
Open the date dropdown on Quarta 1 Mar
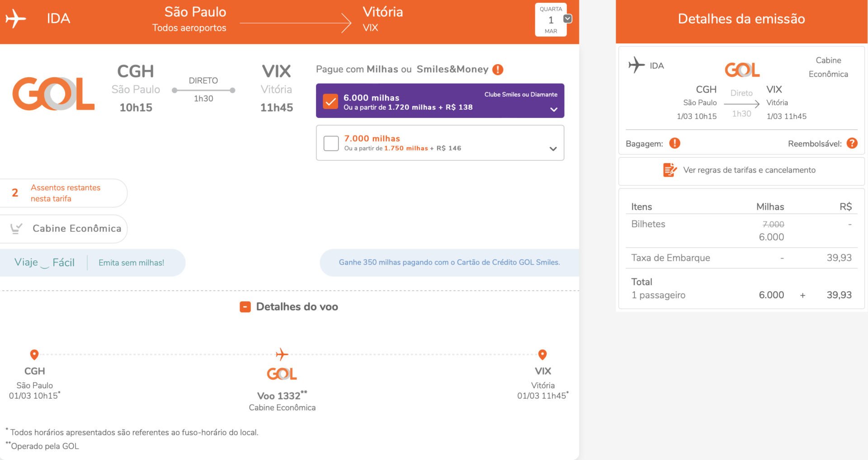click(x=568, y=19)
